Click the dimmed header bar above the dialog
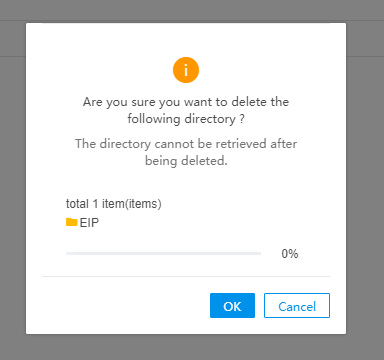 pos(192,10)
